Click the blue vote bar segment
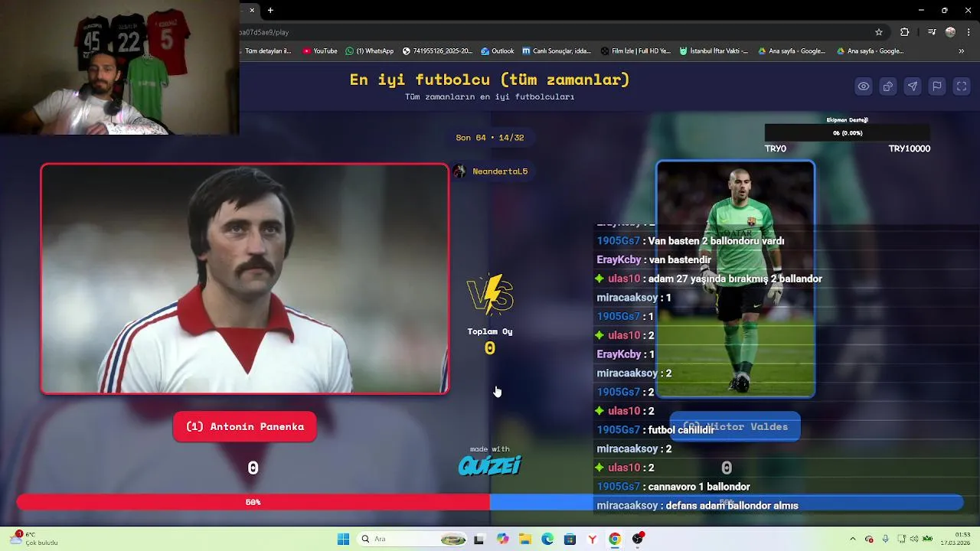Screen dimensions: 980x551 tap(727, 502)
